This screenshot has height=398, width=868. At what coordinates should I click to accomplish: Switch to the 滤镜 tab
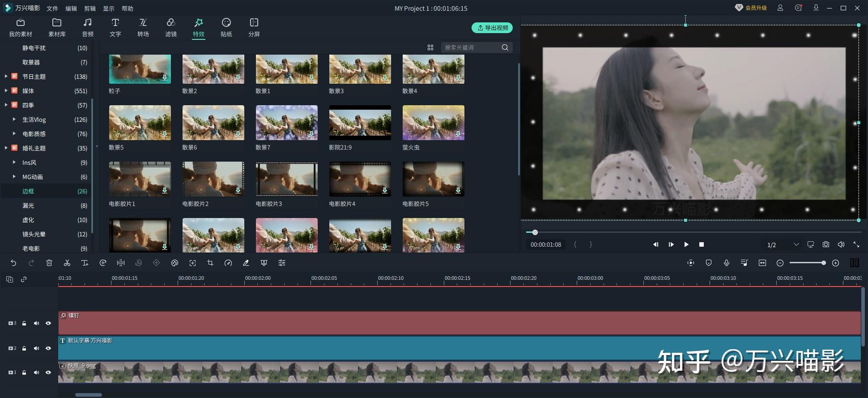click(x=171, y=28)
